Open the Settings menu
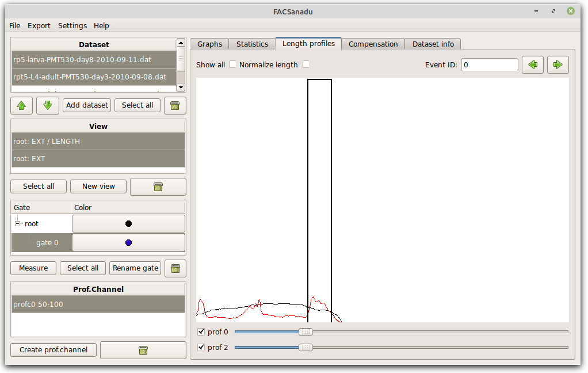Image resolution: width=588 pixels, height=373 pixels. (72, 25)
